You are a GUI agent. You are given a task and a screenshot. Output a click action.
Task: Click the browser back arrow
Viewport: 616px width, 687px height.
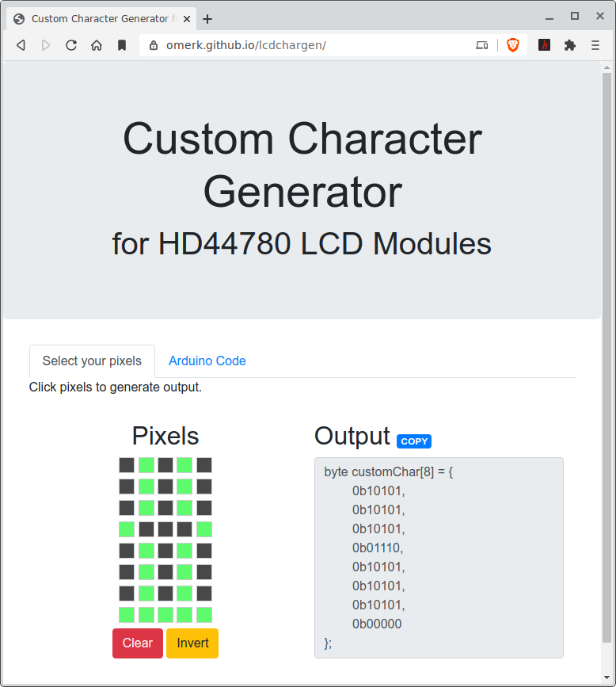tap(21, 45)
